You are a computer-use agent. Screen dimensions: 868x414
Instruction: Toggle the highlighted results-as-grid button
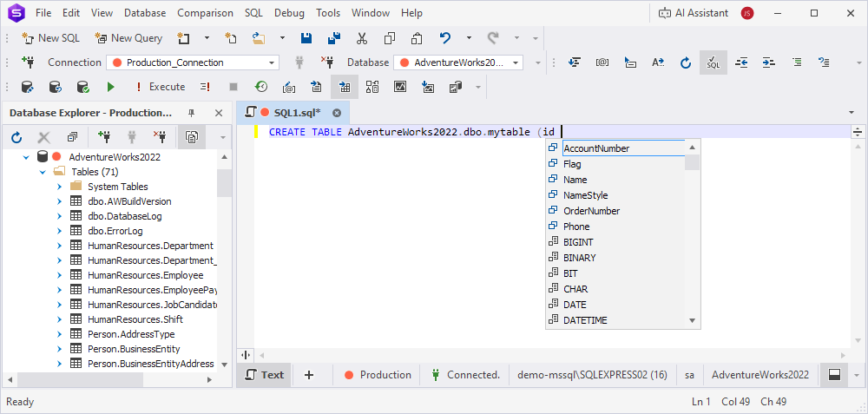tap(345, 87)
